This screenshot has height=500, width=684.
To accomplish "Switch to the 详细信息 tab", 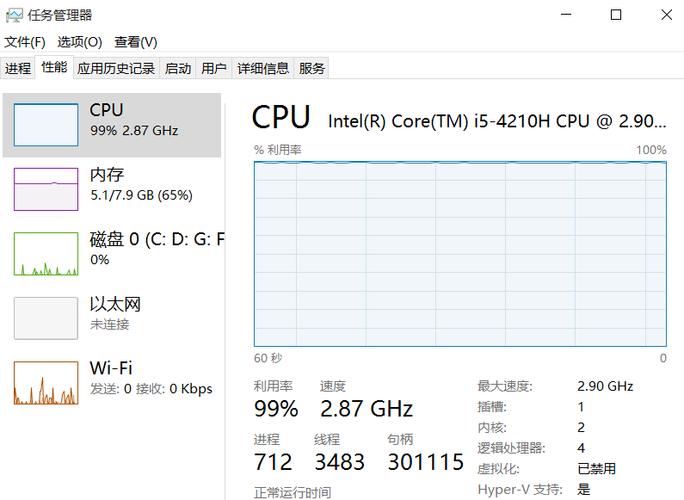I will tap(263, 68).
